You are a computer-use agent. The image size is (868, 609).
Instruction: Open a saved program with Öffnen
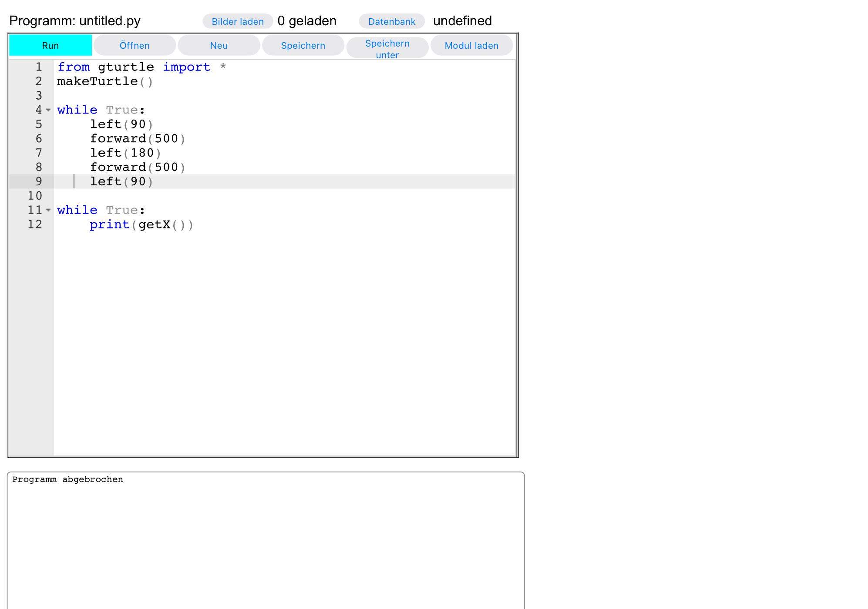(135, 45)
